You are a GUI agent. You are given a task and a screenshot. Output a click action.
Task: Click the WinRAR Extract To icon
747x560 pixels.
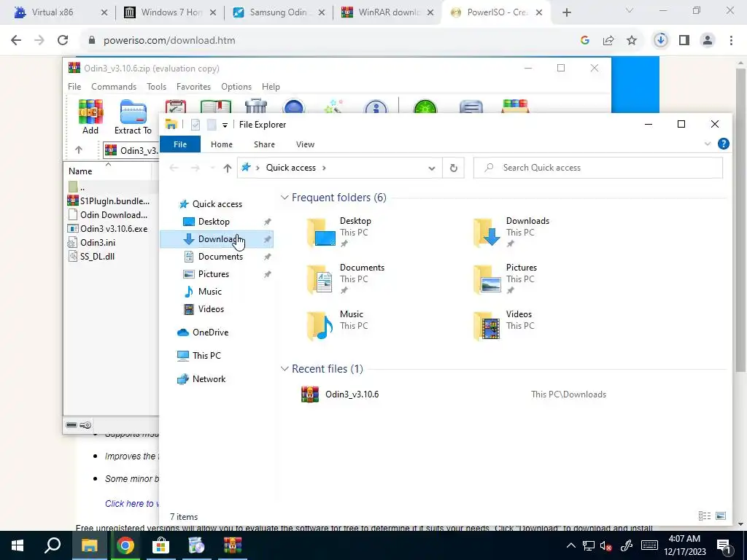pos(133,117)
